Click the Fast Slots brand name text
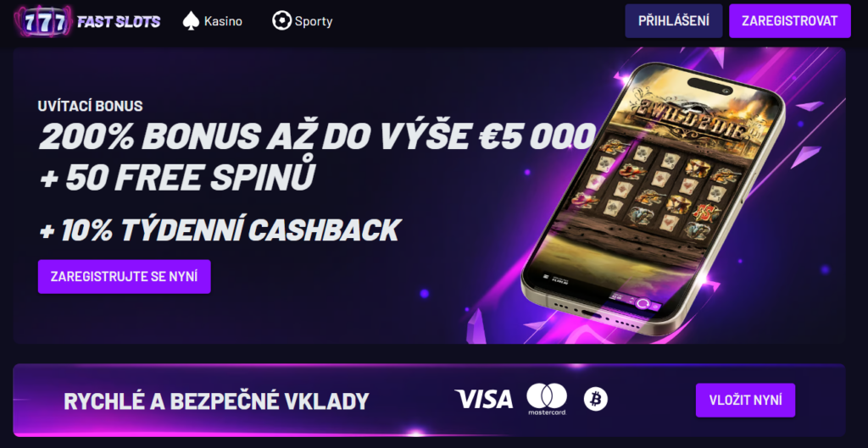868x448 pixels. (x=119, y=21)
